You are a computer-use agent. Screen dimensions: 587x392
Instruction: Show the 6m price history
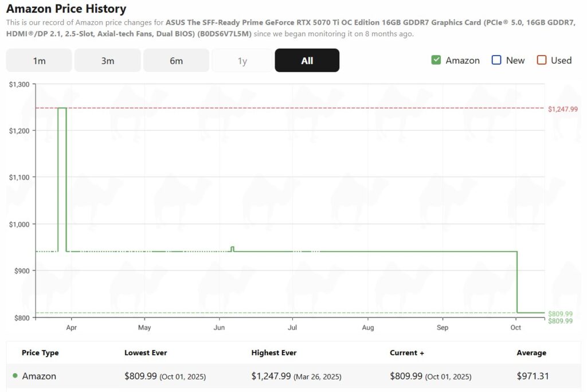(176, 61)
